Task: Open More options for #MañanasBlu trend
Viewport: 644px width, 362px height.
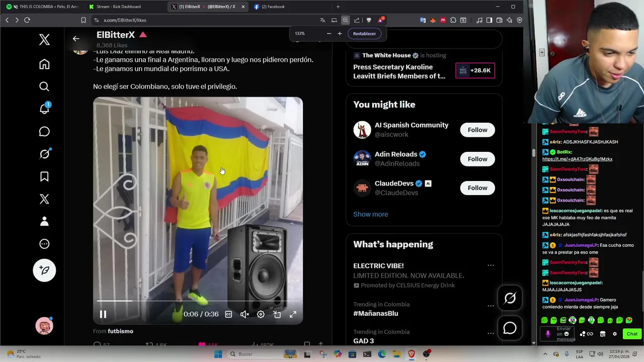Action: (x=491, y=306)
